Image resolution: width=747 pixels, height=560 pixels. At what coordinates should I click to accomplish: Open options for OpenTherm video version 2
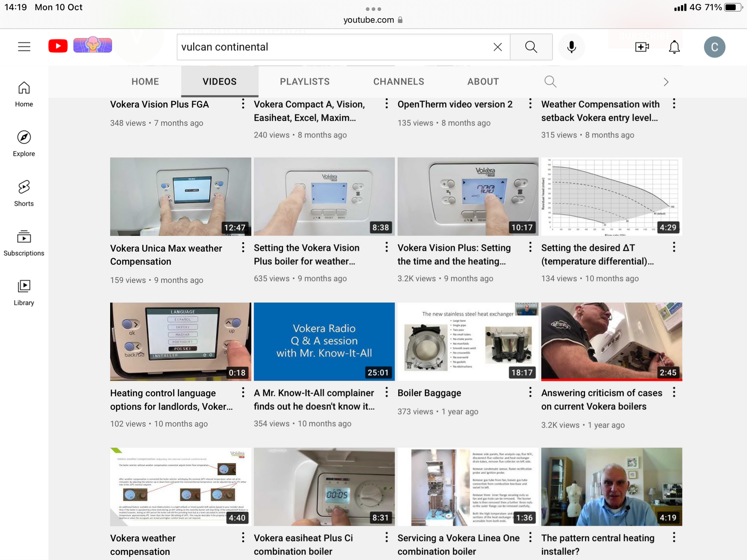point(530,104)
